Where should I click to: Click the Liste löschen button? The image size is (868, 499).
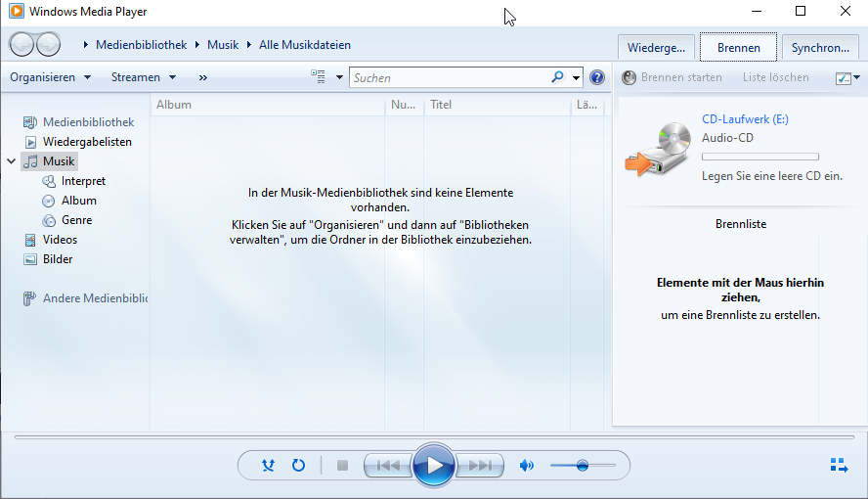click(775, 77)
